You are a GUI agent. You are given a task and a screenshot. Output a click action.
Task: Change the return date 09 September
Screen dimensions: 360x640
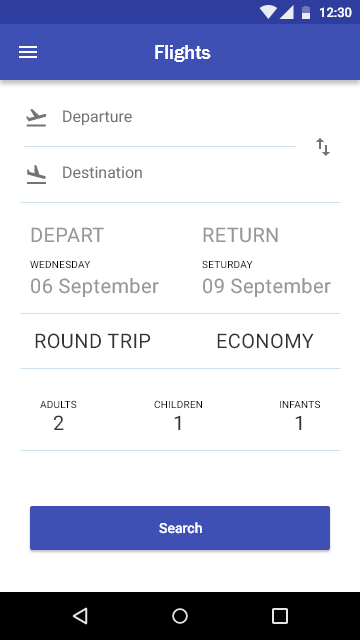267,286
